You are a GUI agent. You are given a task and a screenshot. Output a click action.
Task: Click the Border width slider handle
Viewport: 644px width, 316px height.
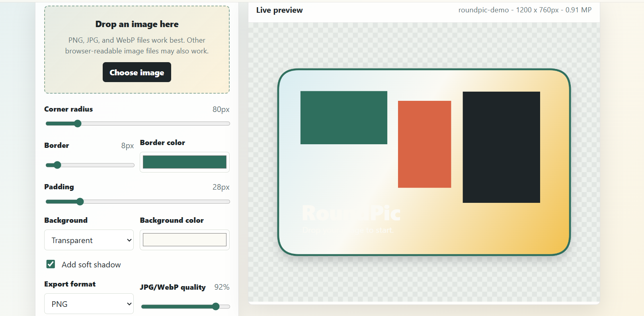click(57, 165)
